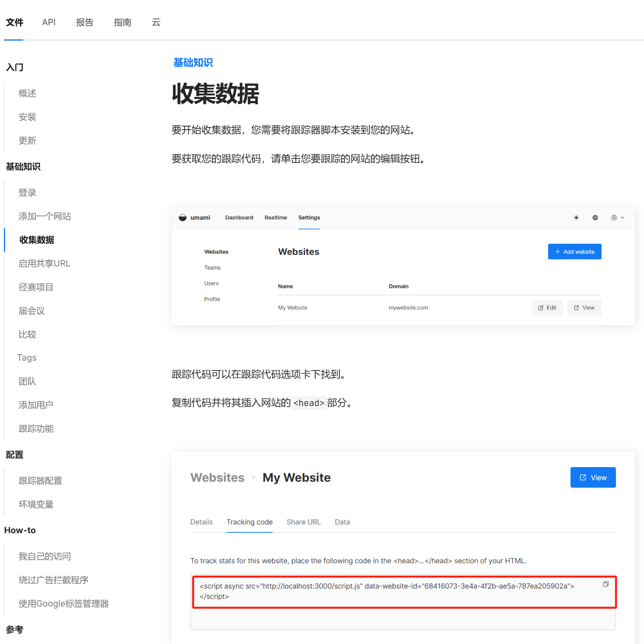Click the Add website button
The image size is (644, 644).
coord(575,251)
